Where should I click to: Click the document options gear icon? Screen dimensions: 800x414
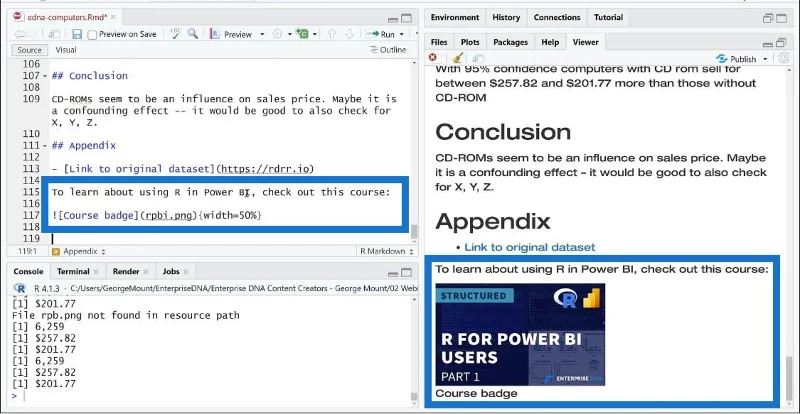click(x=277, y=34)
